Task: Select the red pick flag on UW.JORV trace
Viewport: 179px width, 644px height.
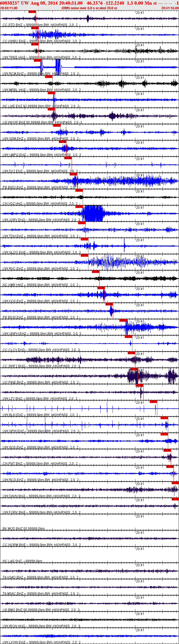Action: [79, 207]
